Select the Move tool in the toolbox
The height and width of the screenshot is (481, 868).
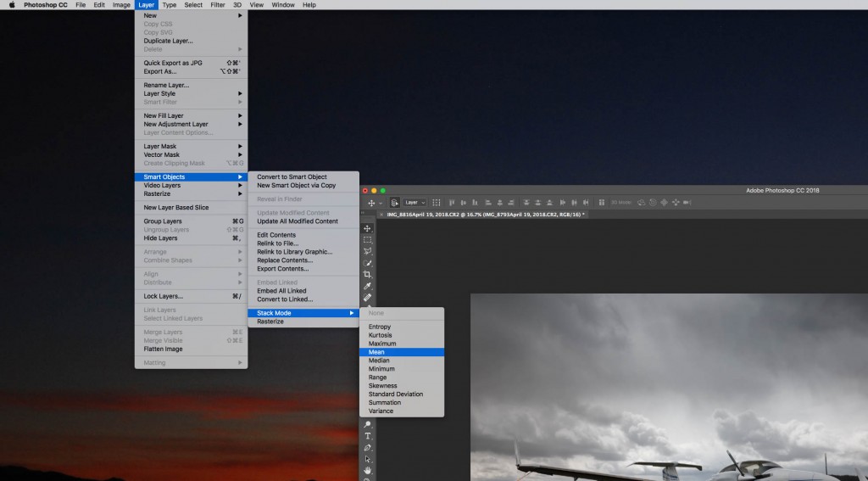tap(367, 228)
